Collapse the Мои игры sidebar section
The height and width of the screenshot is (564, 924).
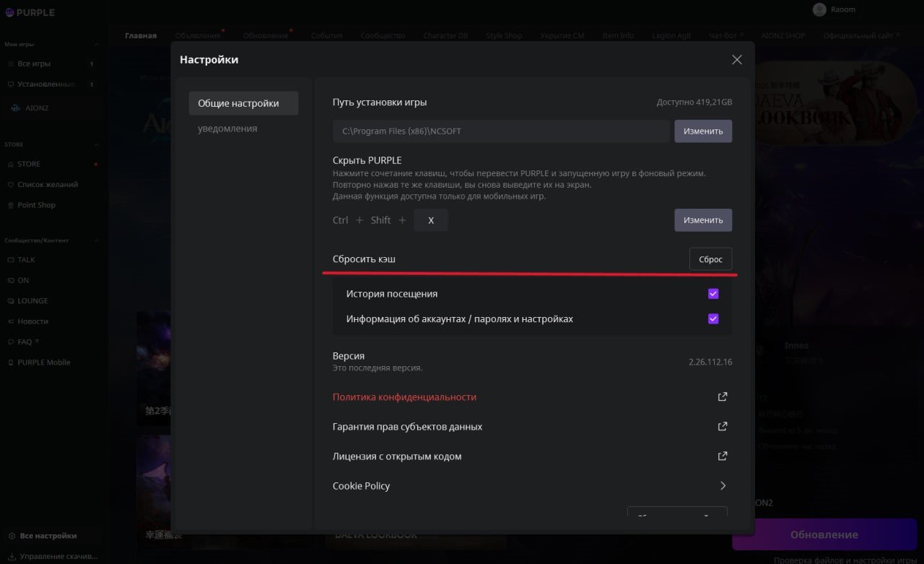tap(96, 44)
